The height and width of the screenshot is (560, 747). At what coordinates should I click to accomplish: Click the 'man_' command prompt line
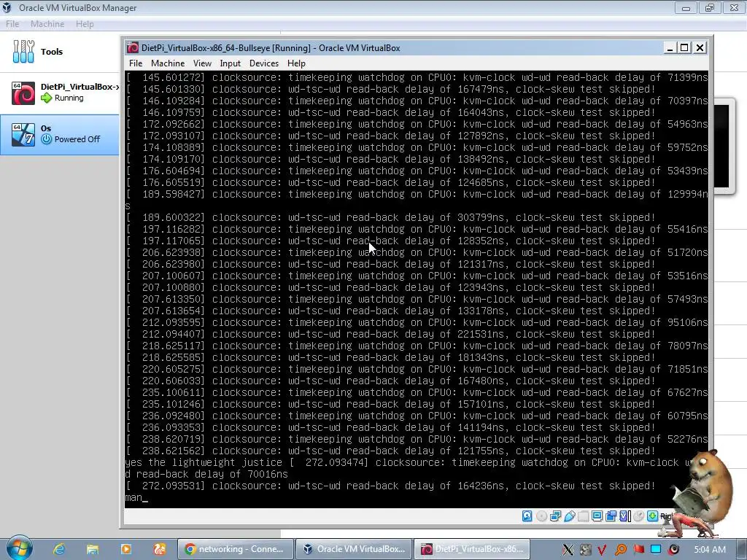tap(136, 497)
